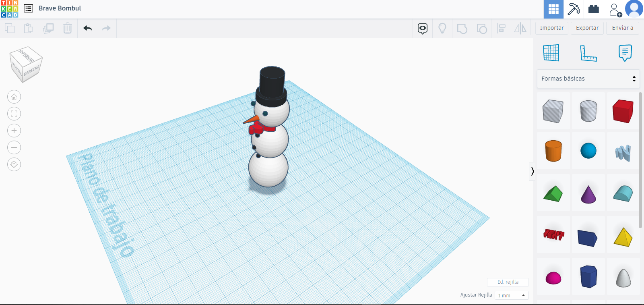
Task: Click the Copy toolbar icon
Action: 10,28
